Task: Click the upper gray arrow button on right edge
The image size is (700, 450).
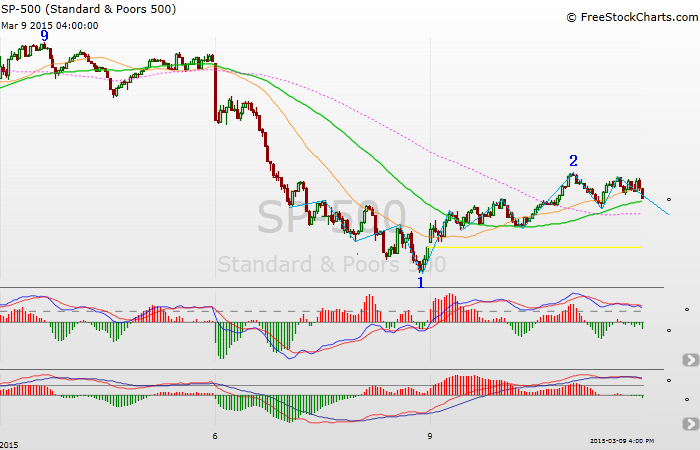Action: 690,360
